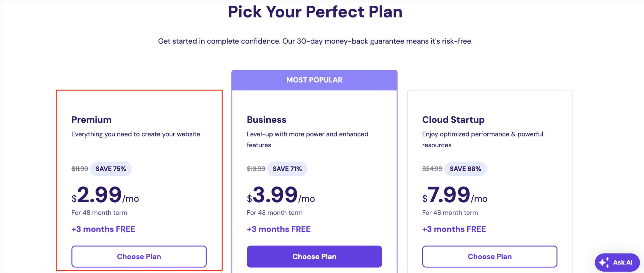Click +3 months FREE under Cloud Startup
Screen dimensions: 644x273
point(454,229)
